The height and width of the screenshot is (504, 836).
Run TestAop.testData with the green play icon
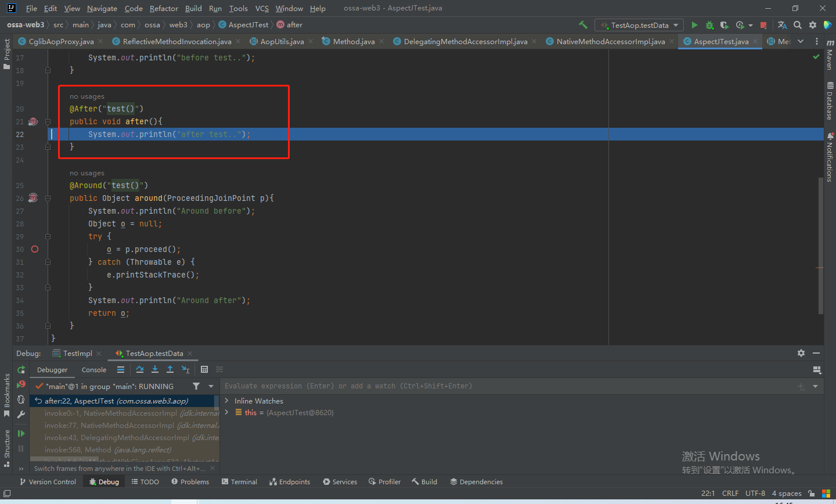tap(694, 25)
